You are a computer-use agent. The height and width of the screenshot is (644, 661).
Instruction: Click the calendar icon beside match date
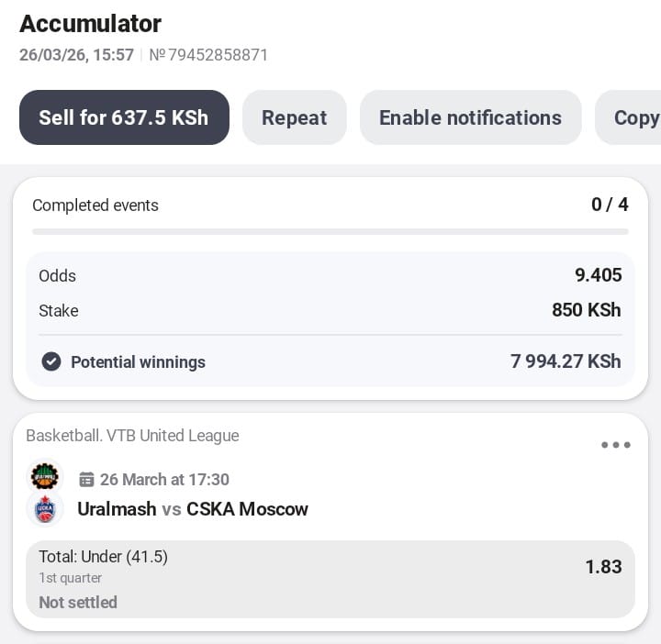[x=87, y=480]
